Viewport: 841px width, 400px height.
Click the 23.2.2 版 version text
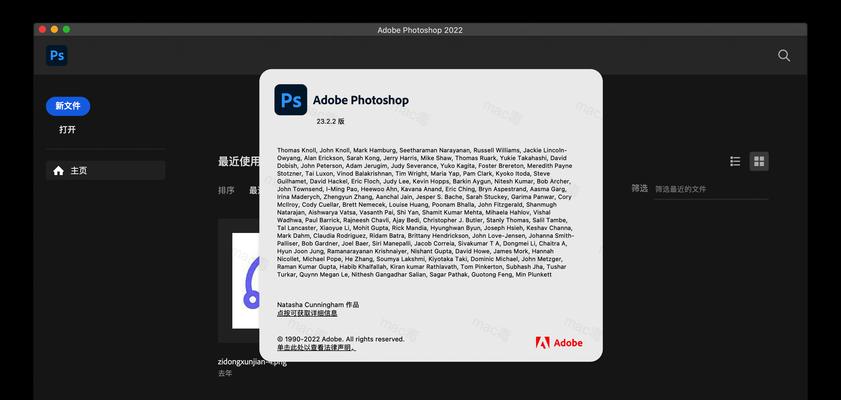coord(330,122)
